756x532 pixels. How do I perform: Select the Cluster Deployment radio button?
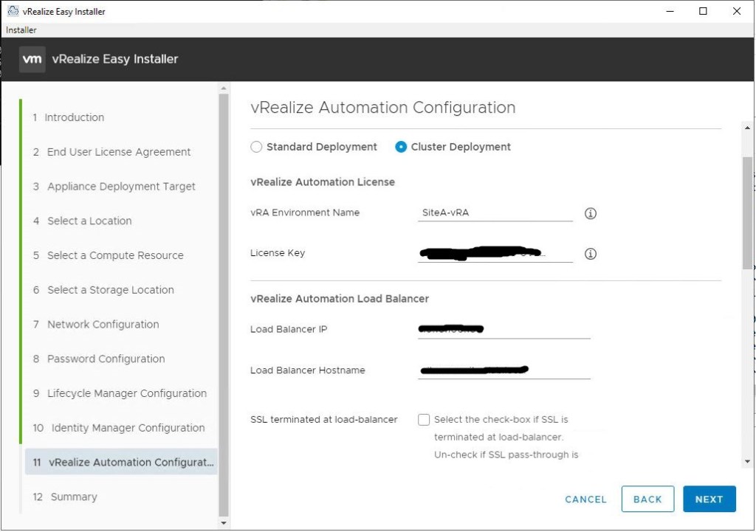tap(401, 147)
